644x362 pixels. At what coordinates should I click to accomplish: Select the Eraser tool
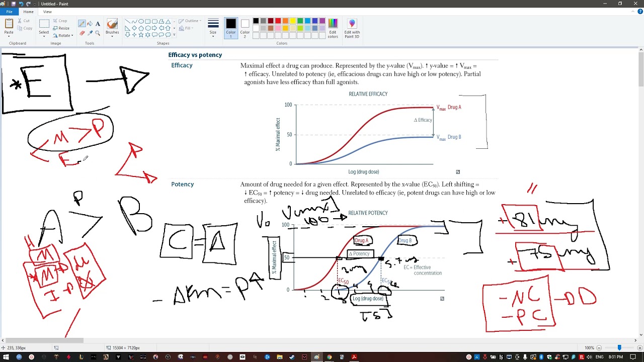pyautogui.click(x=82, y=33)
